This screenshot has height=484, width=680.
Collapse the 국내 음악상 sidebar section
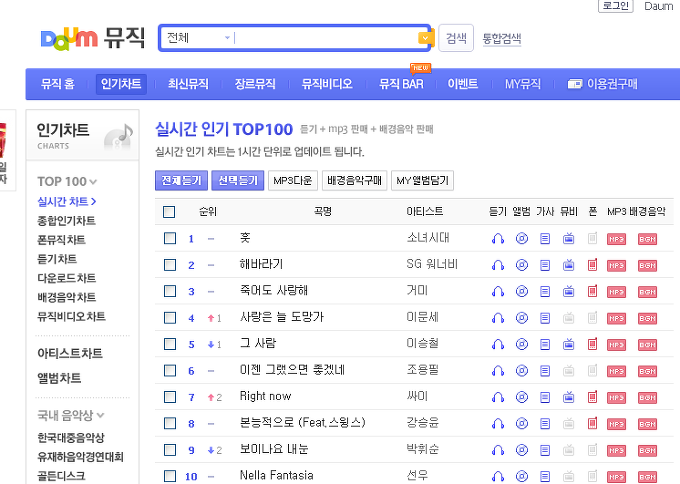pyautogui.click(x=71, y=414)
